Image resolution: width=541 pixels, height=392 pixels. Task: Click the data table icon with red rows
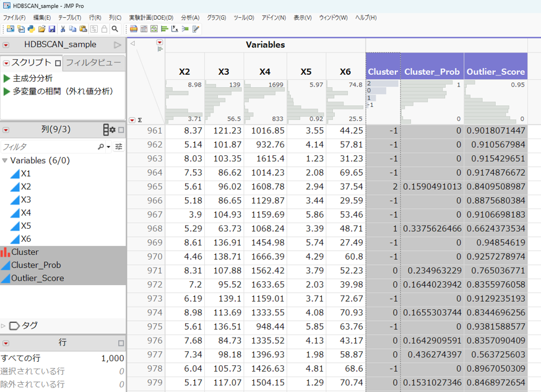point(134,29)
